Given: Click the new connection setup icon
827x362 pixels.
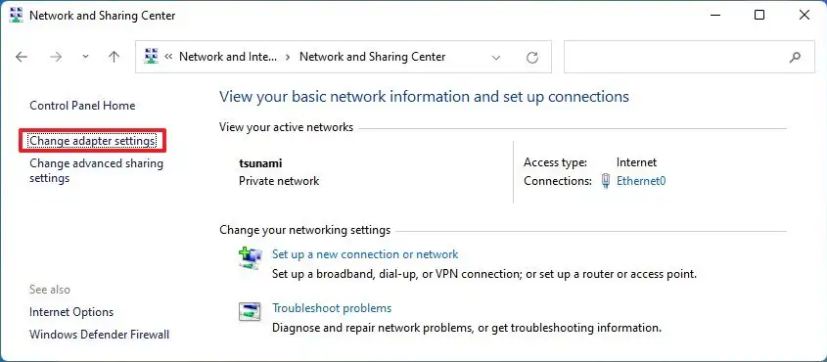Looking at the screenshot, I should pyautogui.click(x=249, y=259).
